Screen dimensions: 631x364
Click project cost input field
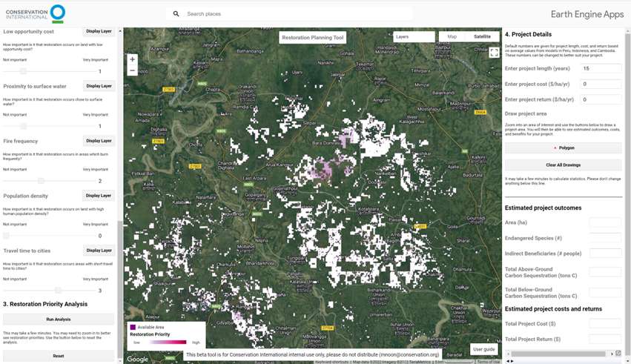(x=601, y=84)
